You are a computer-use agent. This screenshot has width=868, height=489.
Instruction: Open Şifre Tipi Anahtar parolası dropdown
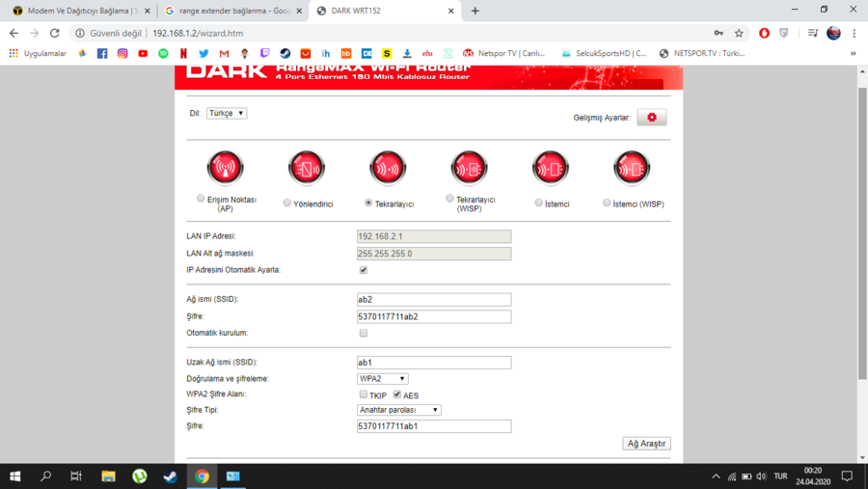pos(398,410)
